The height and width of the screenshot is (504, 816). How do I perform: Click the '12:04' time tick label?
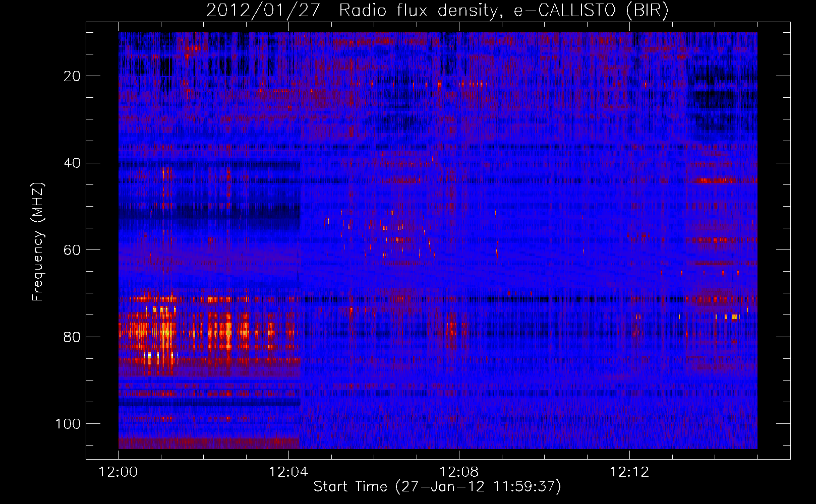click(x=288, y=472)
